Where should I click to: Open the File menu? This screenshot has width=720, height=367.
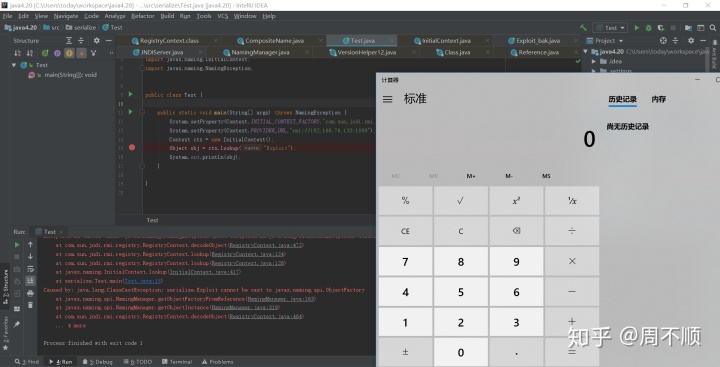(7, 16)
